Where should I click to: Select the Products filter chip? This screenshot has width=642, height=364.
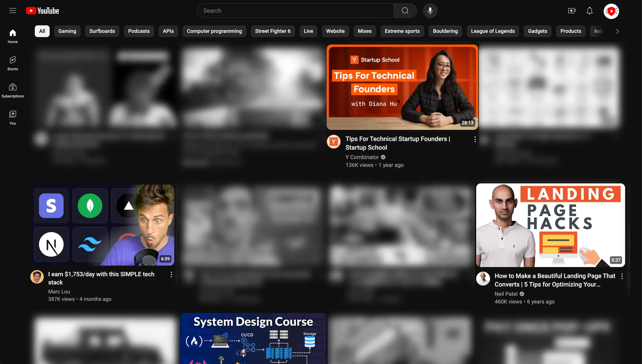(571, 31)
